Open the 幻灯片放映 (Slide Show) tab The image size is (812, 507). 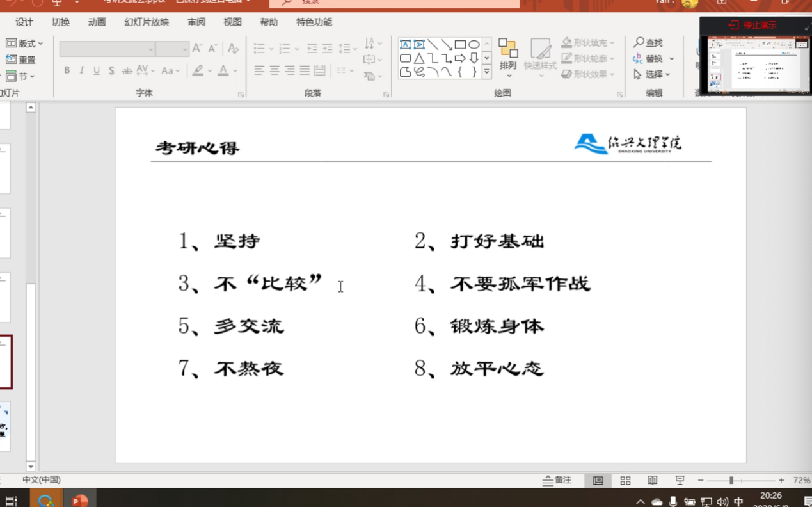tap(147, 22)
